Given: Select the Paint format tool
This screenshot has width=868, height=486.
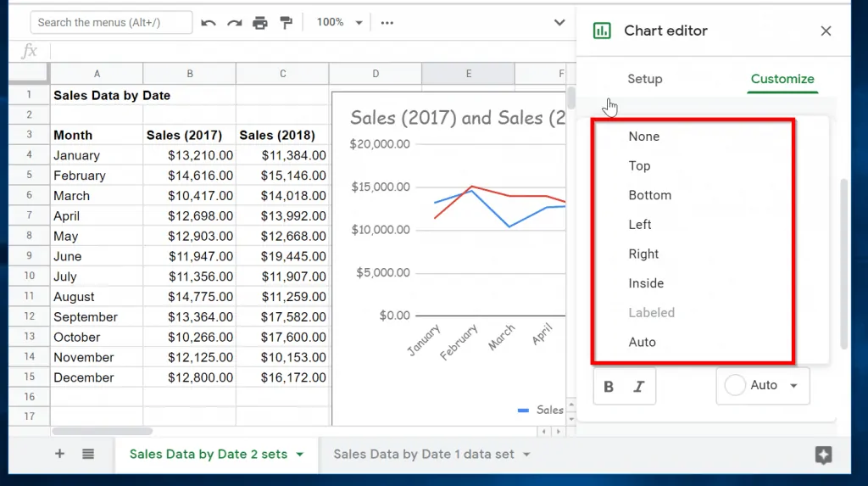Looking at the screenshot, I should [286, 23].
